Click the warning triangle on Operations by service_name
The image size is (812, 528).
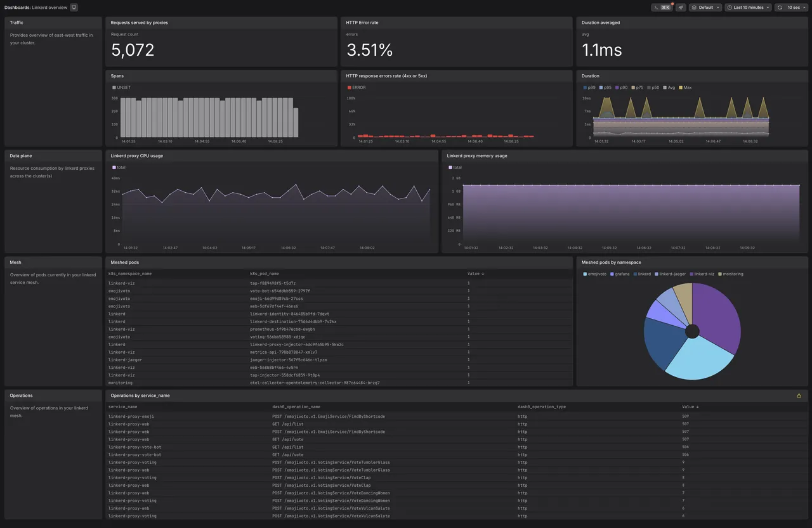point(799,396)
